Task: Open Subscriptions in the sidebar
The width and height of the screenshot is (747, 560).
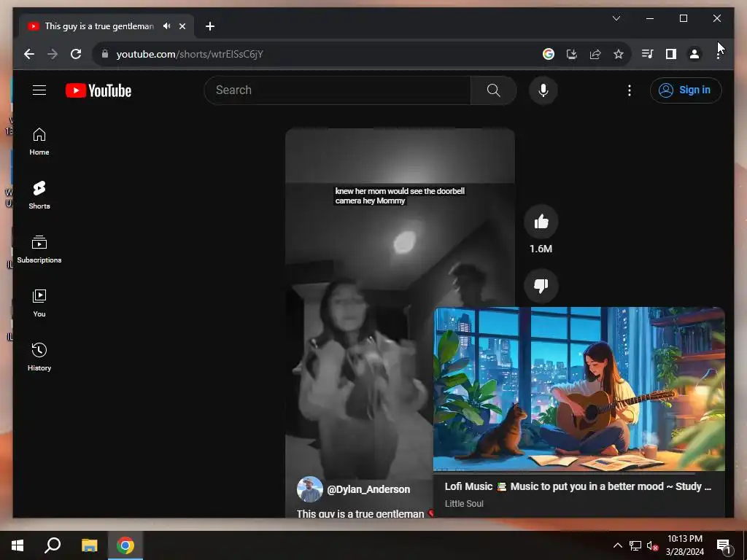Action: tap(39, 249)
